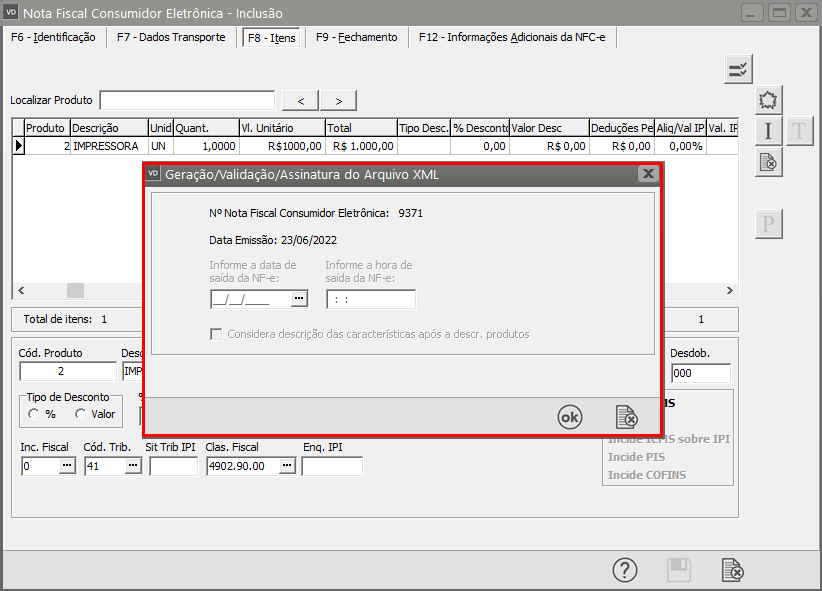This screenshot has width=822, height=591.
Task: Click 'Incide COFINS' option text
Action: pyautogui.click(x=647, y=475)
